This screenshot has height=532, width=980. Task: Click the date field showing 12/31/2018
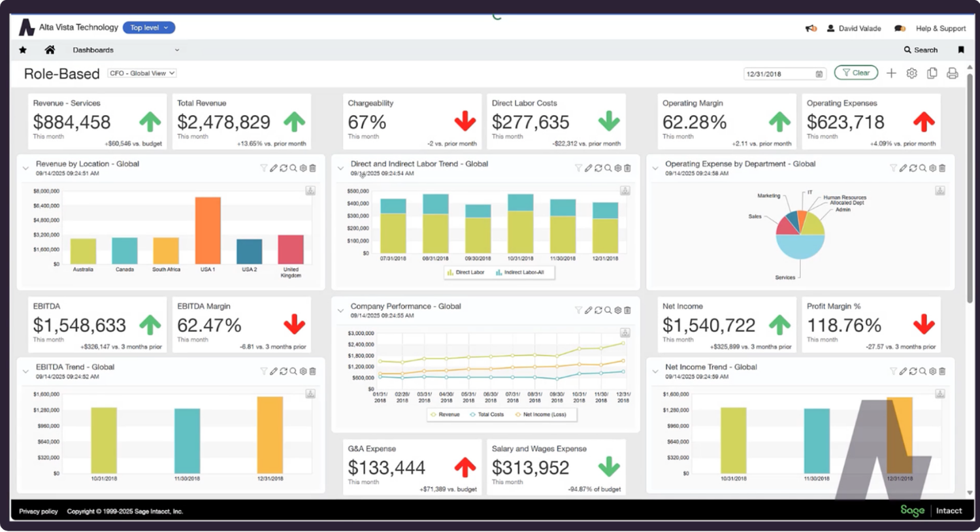[785, 74]
